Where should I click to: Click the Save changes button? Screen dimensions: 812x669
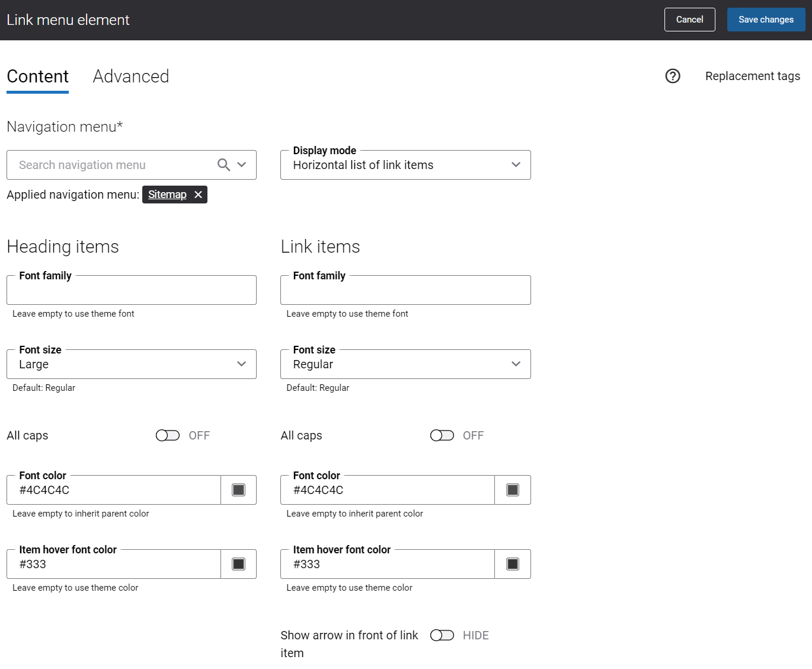coord(766,20)
